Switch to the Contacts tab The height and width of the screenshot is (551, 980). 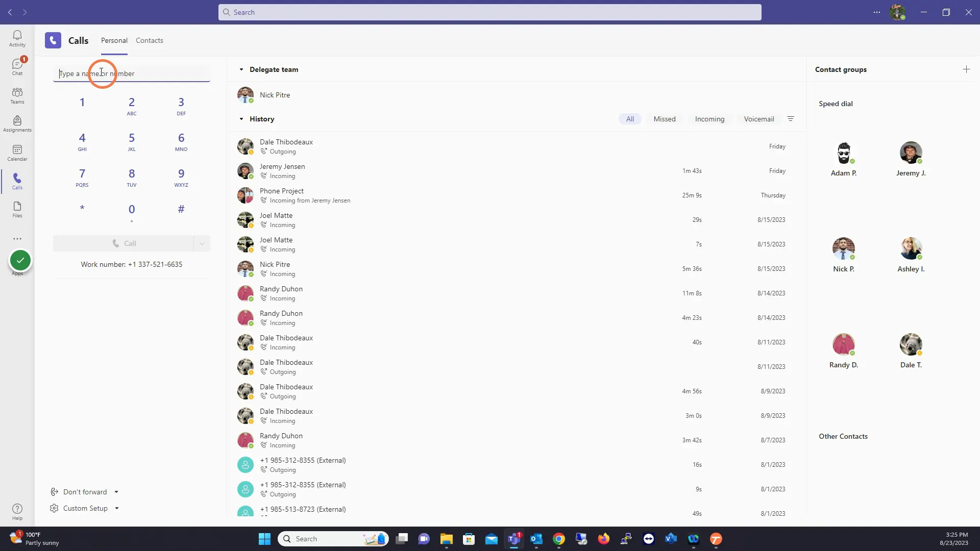tap(150, 40)
